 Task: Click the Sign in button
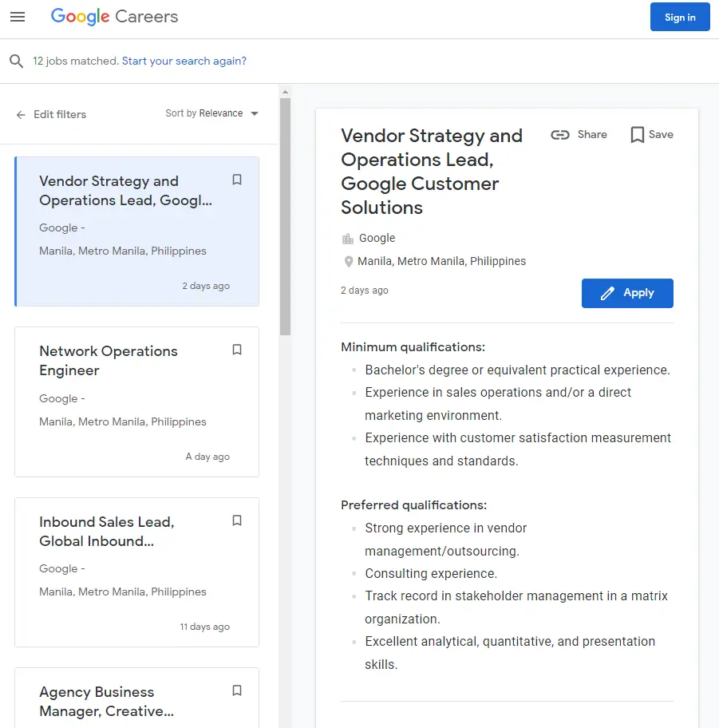tap(680, 18)
